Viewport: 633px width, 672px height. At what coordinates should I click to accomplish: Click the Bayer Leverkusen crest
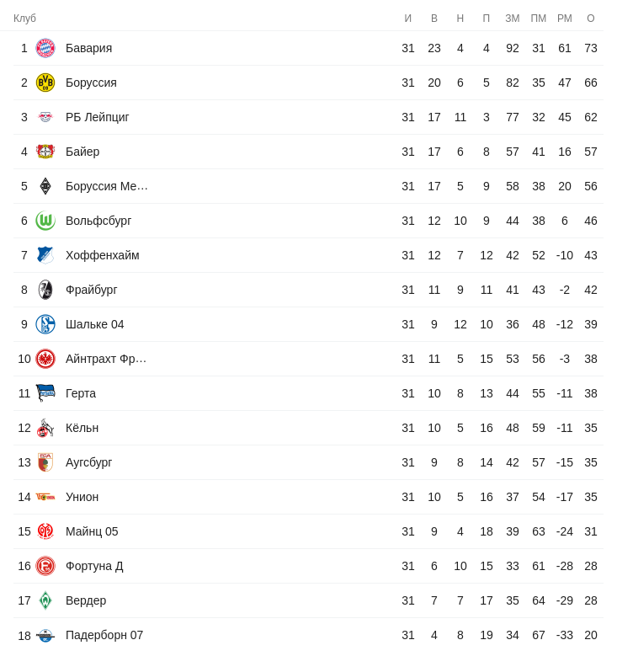coord(45,152)
